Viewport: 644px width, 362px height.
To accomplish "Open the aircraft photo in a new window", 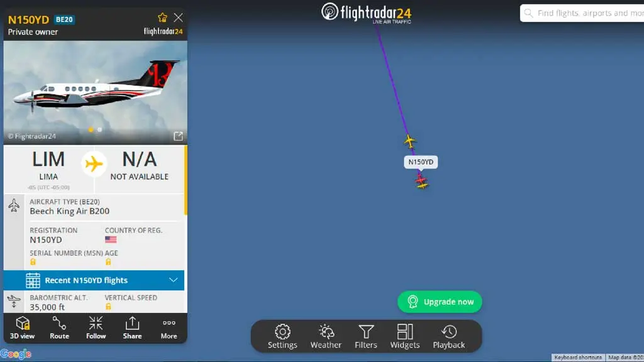I will (178, 136).
